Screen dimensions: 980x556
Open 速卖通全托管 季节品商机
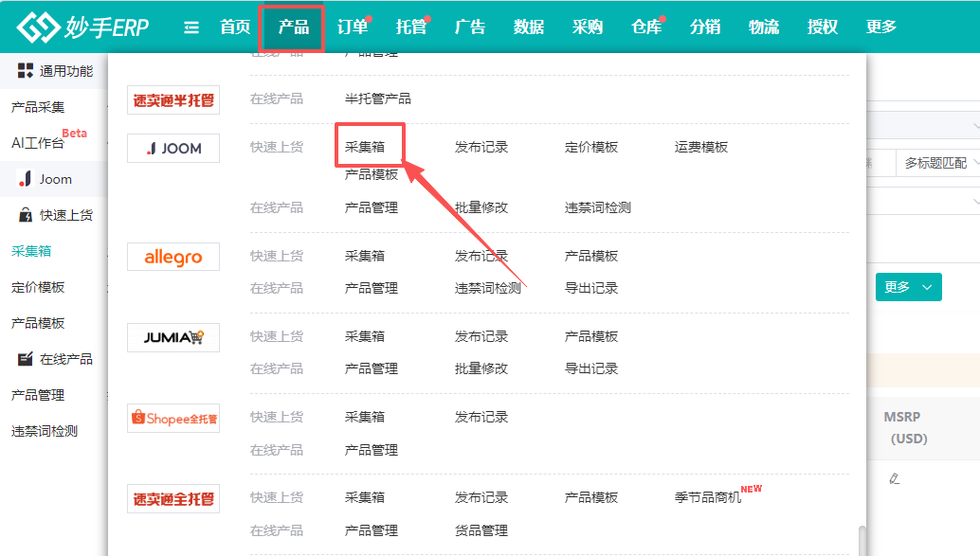coord(708,498)
